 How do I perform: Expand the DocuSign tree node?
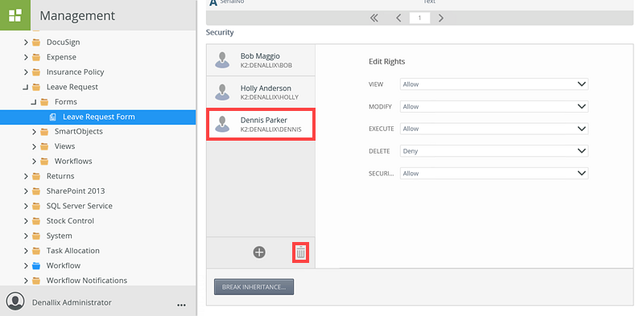[26, 43]
